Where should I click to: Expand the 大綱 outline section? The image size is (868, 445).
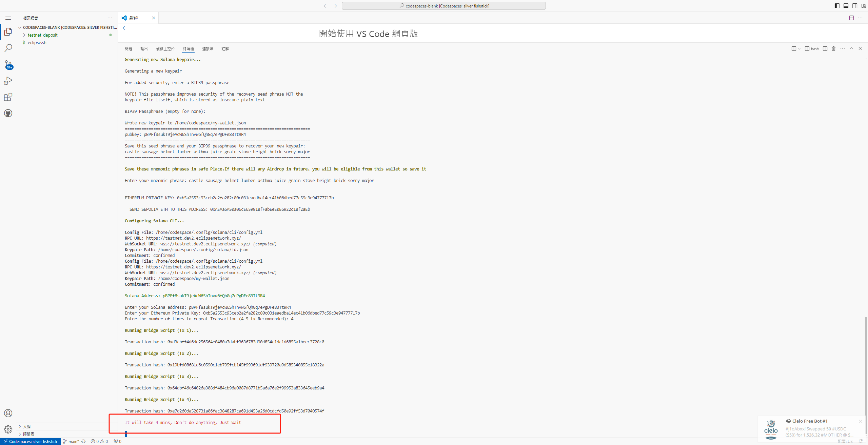pos(67,427)
